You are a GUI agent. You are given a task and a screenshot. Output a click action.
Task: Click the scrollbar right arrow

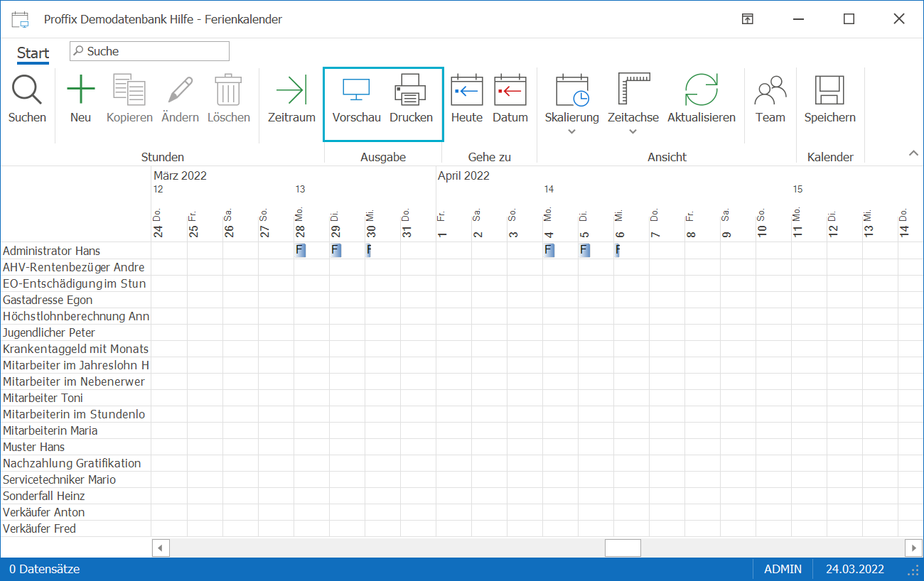pyautogui.click(x=913, y=548)
